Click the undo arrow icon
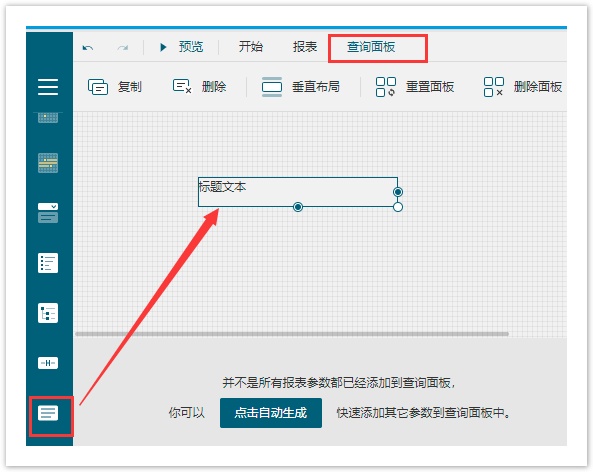593x472 pixels. (88, 48)
